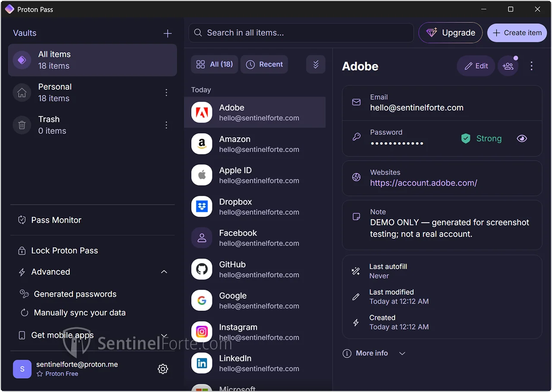
Task: Click the Upgrade button
Action: [x=450, y=33]
